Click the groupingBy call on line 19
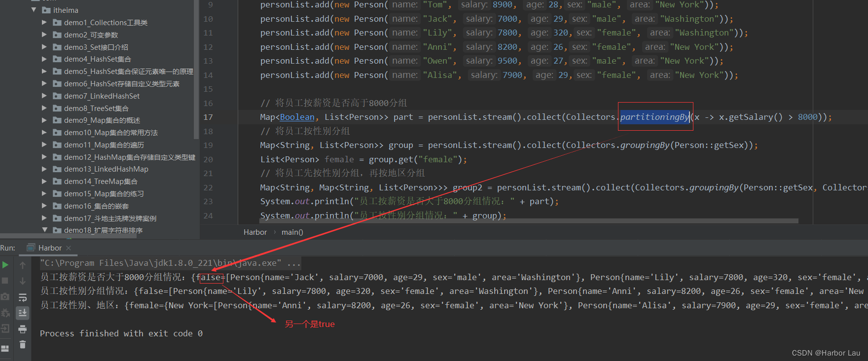 tap(645, 145)
